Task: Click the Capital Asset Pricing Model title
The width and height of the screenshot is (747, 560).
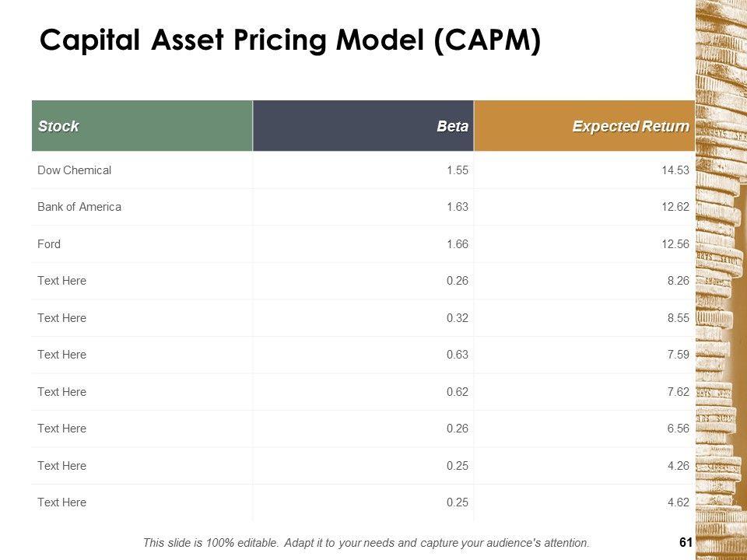Action: pyautogui.click(x=289, y=40)
